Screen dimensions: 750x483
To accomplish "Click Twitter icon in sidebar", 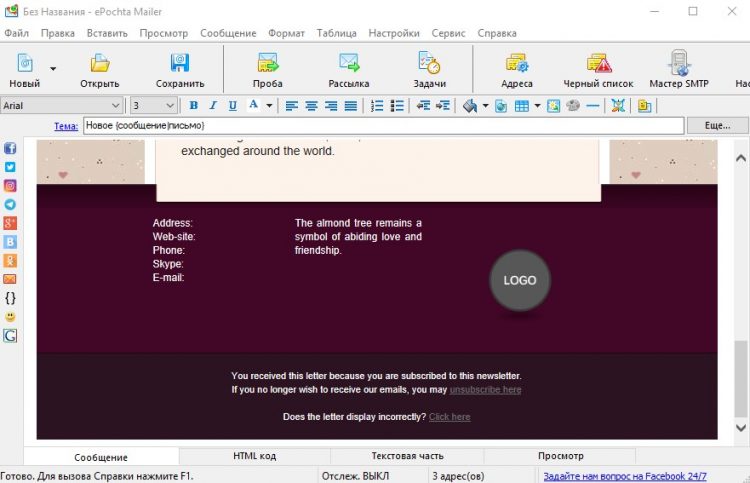I will (x=10, y=167).
